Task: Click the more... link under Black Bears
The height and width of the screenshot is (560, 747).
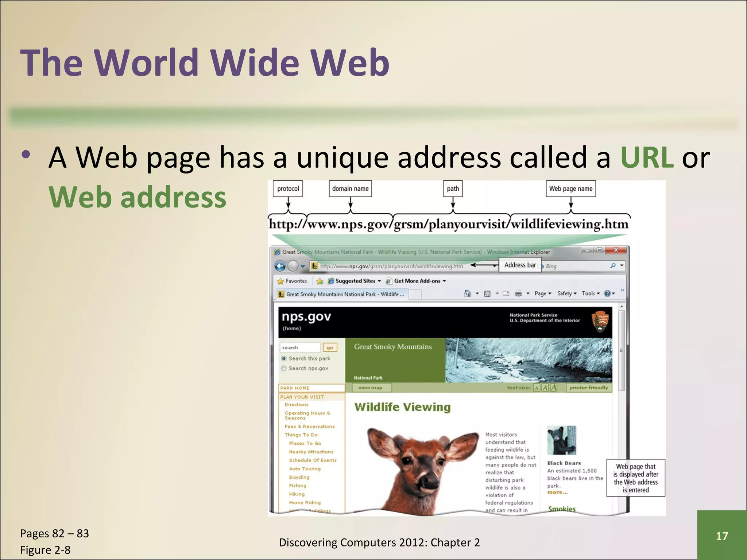Action: click(557, 493)
